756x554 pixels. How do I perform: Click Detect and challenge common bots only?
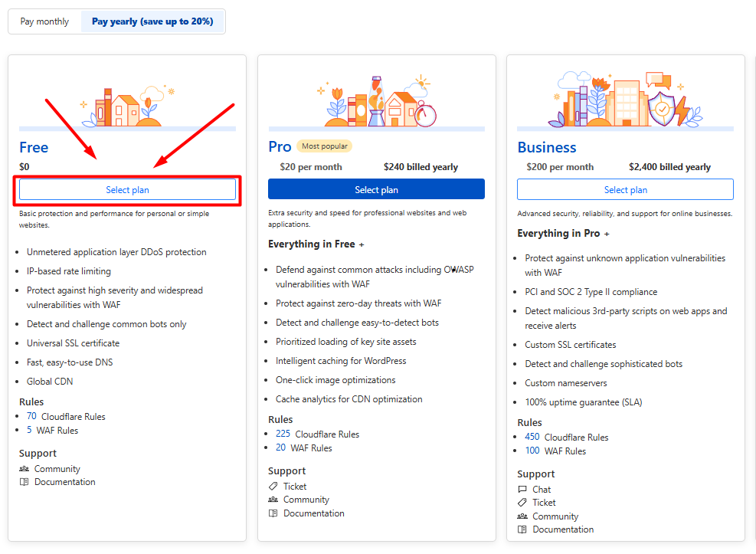106,324
